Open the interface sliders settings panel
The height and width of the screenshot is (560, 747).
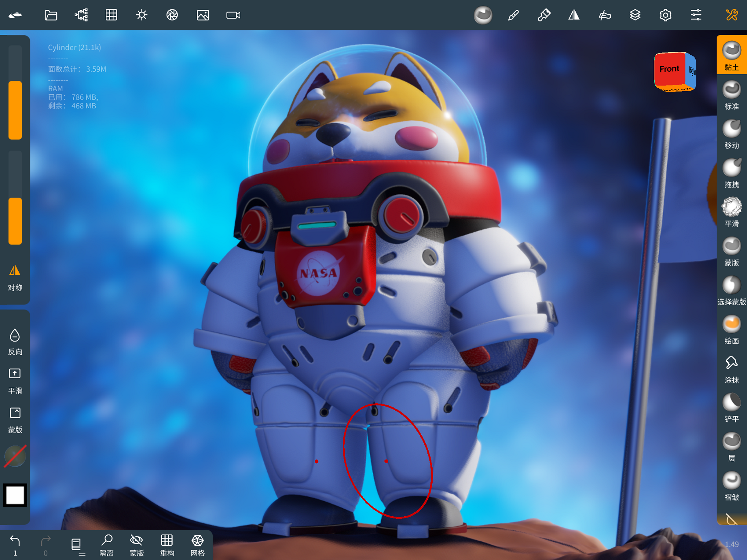[x=696, y=15]
